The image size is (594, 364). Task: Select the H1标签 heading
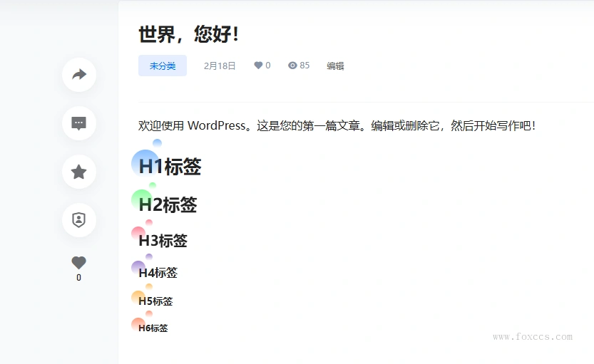170,167
